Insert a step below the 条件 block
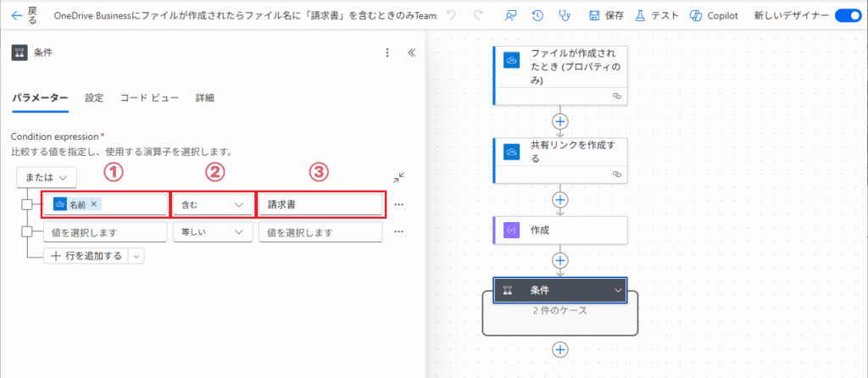This screenshot has height=378, width=868. 561,349
